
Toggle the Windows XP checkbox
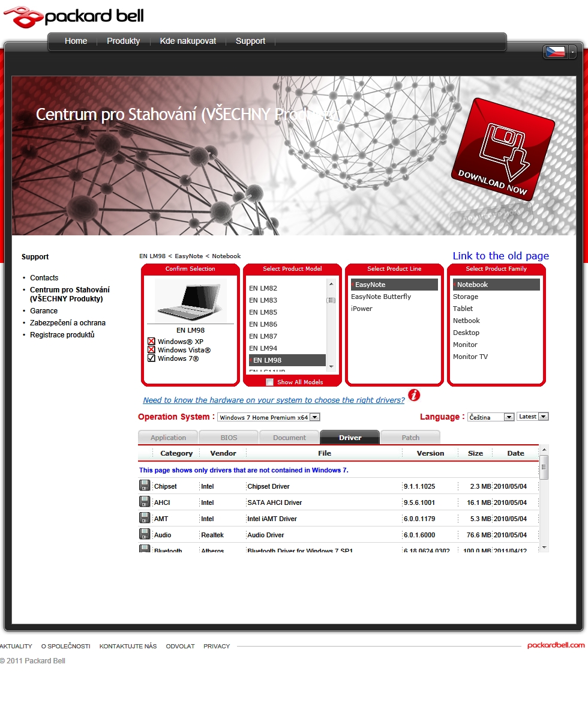151,341
